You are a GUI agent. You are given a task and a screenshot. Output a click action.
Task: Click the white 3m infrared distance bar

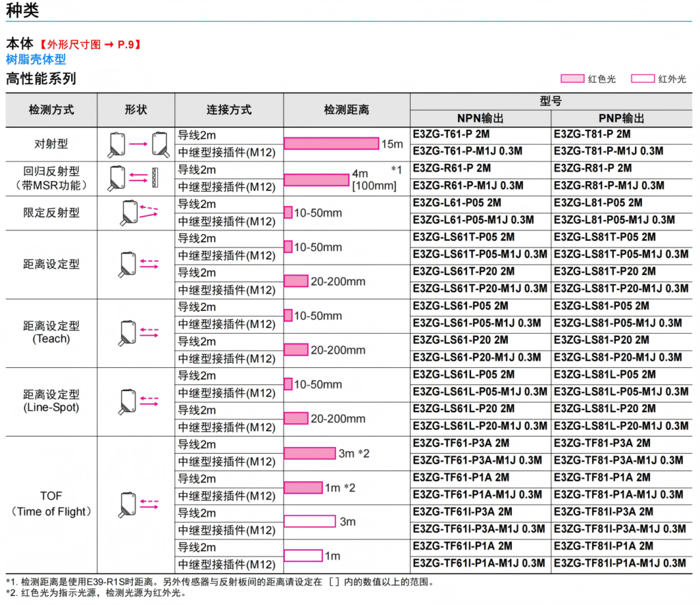coord(310,522)
